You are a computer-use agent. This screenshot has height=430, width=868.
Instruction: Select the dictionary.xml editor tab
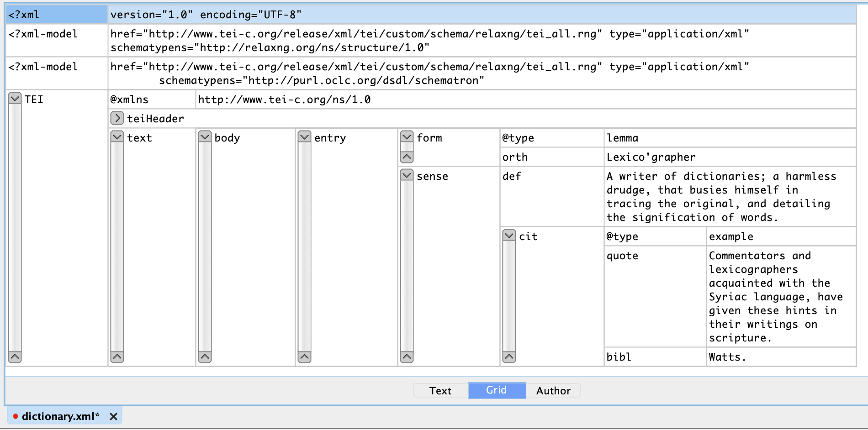(x=60, y=416)
